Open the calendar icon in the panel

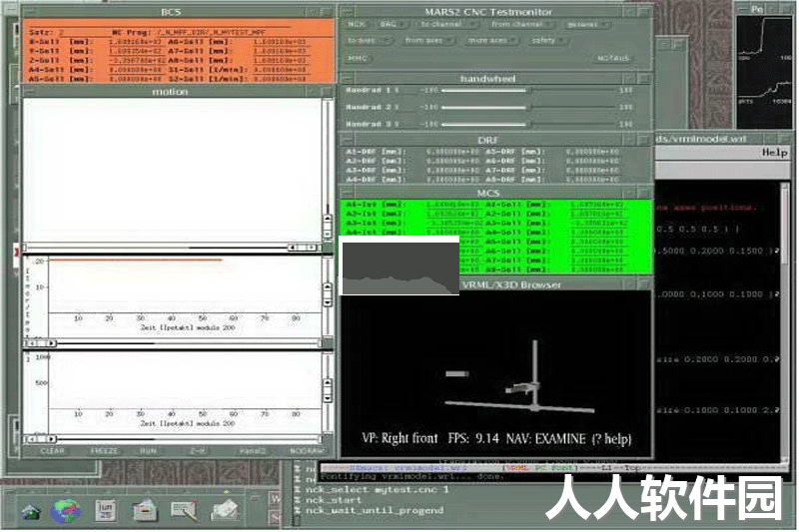(x=106, y=510)
